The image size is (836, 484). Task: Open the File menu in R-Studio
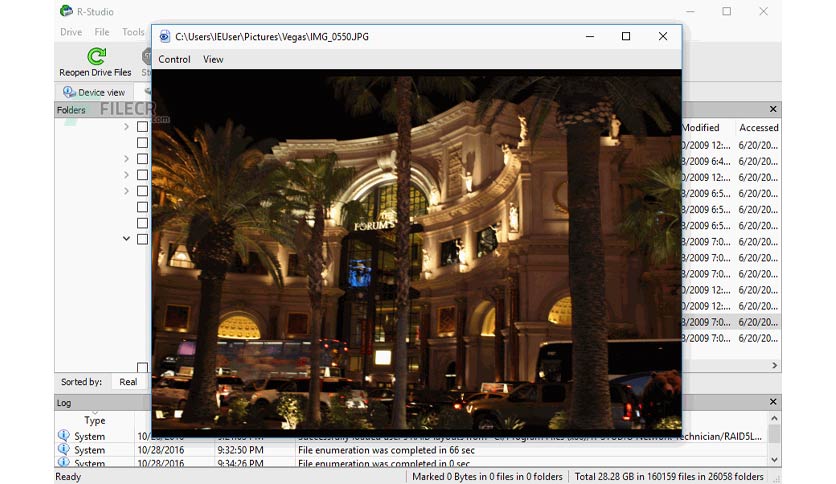pyautogui.click(x=102, y=32)
